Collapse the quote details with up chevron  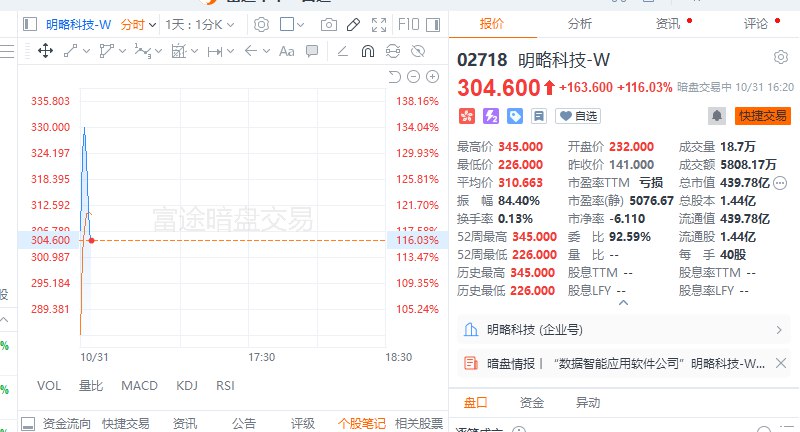[623, 302]
